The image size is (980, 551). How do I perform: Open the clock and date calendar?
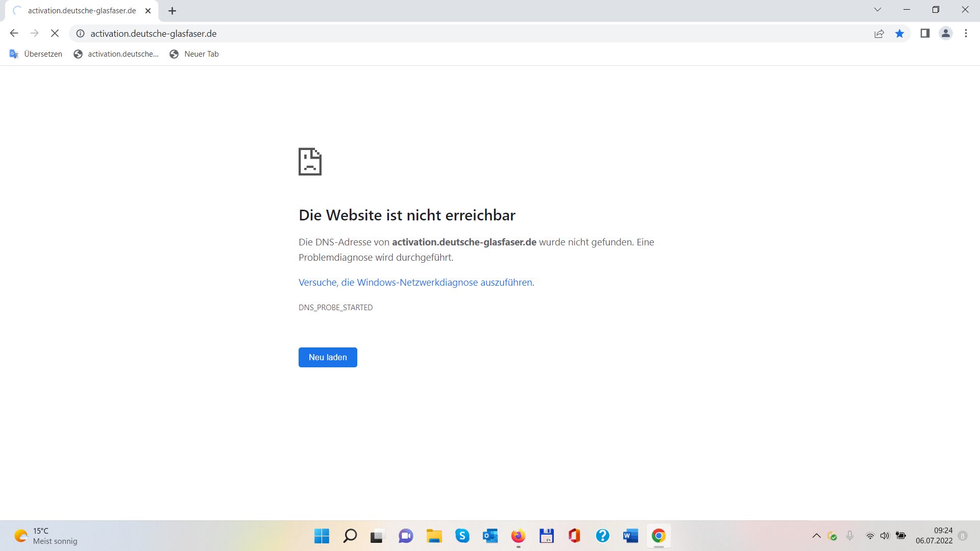coord(934,536)
